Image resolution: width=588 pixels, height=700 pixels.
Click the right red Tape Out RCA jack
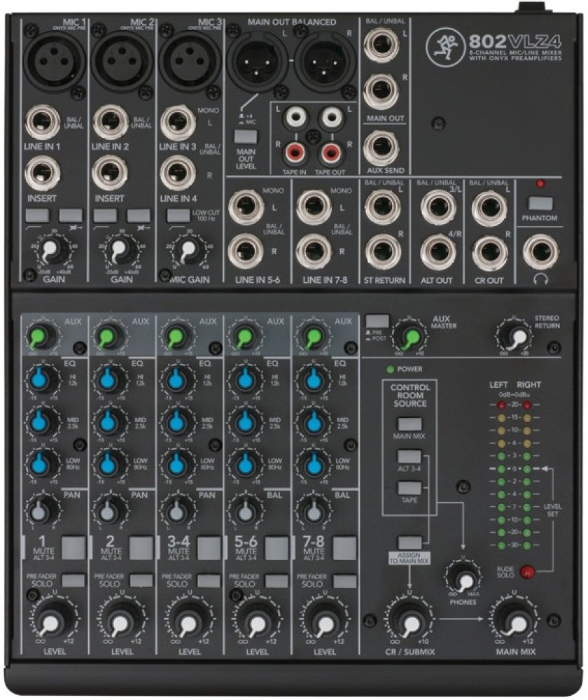[332, 151]
